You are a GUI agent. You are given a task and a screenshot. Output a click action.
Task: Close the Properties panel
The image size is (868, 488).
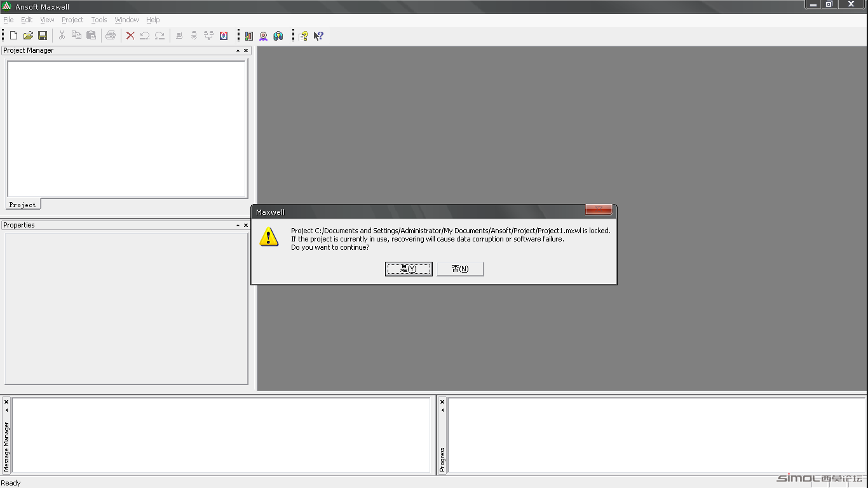[x=246, y=225]
